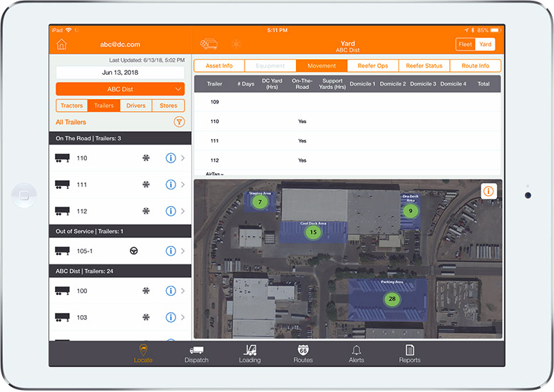Tap the snowflake icon for trailer 103
Image resolution: width=554 pixels, height=392 pixels.
(146, 317)
